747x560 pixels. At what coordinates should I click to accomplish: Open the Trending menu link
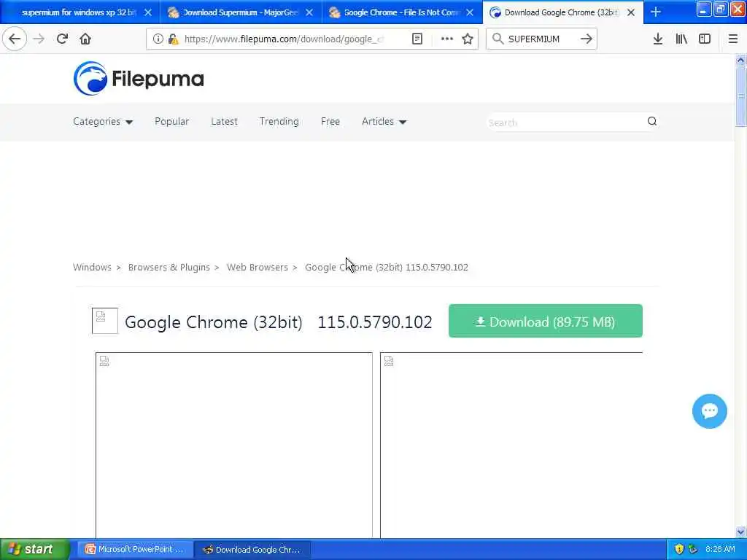[x=279, y=122]
